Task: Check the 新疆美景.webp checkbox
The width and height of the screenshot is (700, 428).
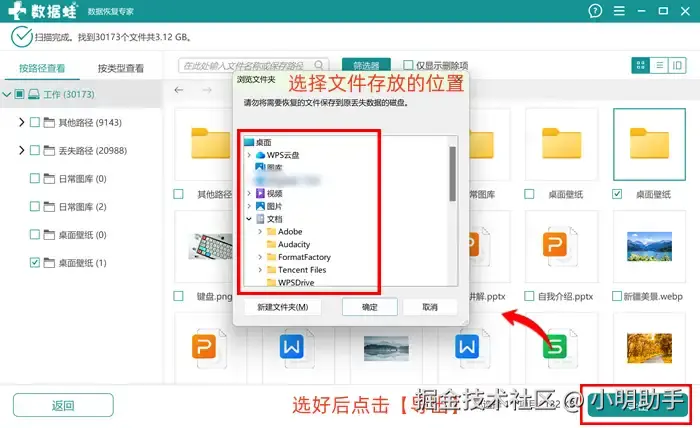Action: click(617, 296)
